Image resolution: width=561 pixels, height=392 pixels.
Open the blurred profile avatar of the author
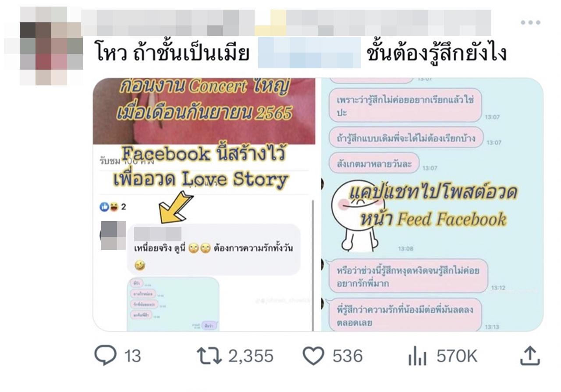coord(43,46)
